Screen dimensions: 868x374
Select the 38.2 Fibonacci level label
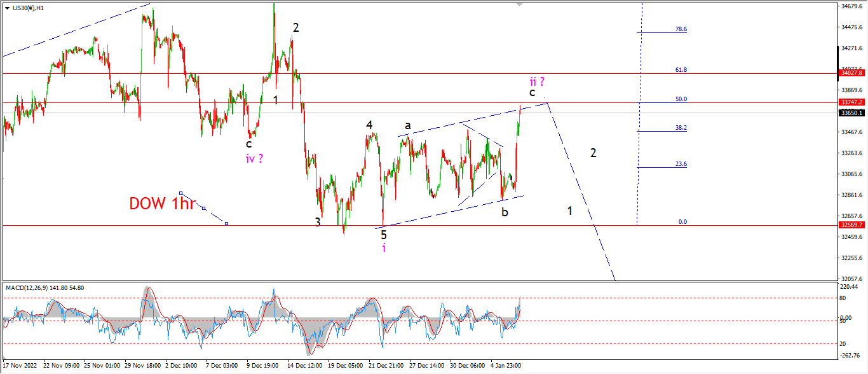pos(681,128)
